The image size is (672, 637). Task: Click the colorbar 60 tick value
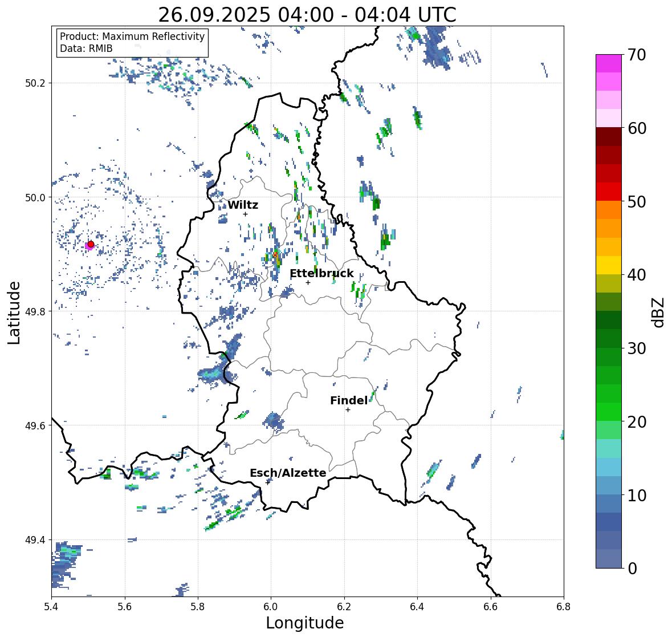(x=636, y=128)
